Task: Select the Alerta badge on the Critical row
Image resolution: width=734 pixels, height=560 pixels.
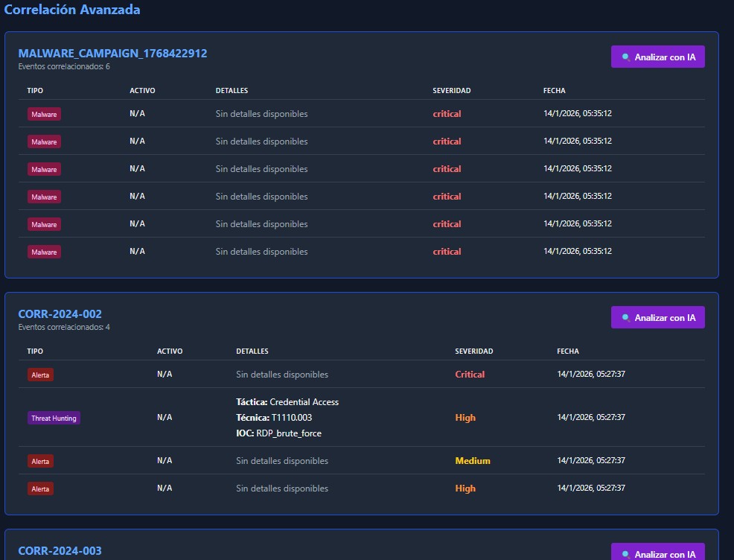Action: coord(40,375)
